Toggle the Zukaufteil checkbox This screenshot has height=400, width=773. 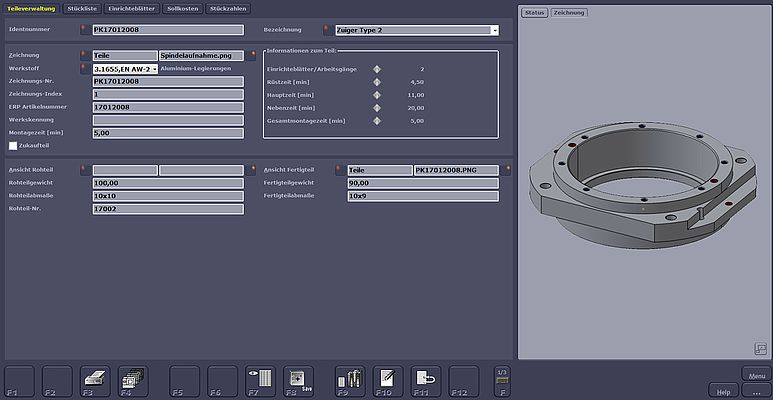[x=13, y=145]
